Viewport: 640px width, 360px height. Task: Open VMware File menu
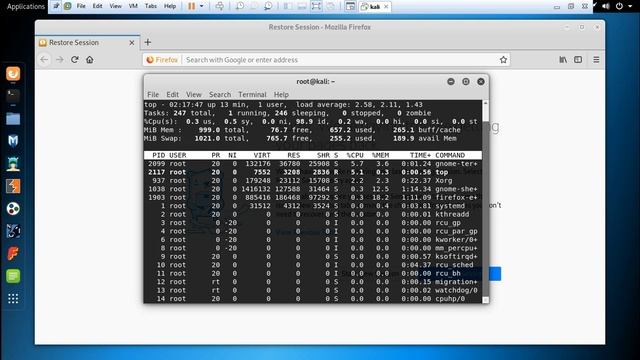pos(81,6)
